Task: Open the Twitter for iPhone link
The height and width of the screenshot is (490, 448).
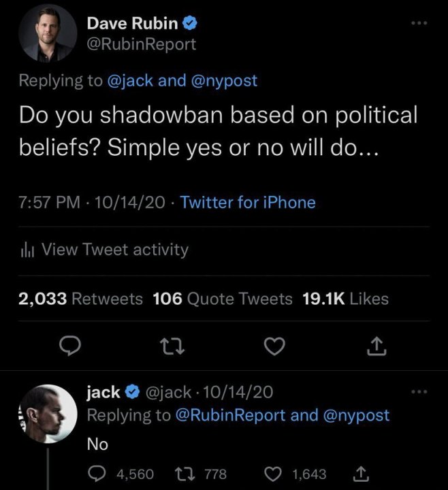Action: coord(248,202)
